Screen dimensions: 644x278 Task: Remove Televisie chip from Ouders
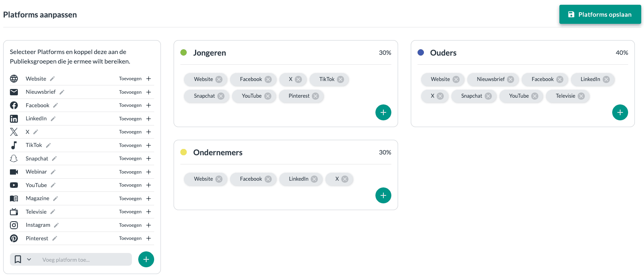click(x=581, y=96)
